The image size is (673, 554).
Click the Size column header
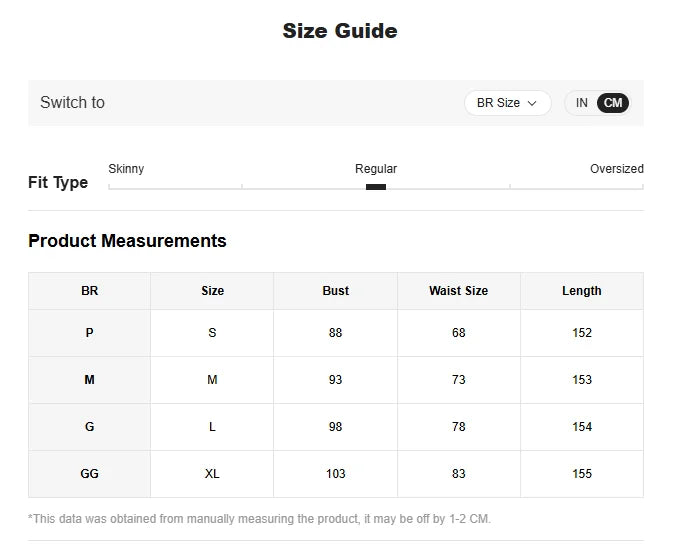(x=212, y=291)
